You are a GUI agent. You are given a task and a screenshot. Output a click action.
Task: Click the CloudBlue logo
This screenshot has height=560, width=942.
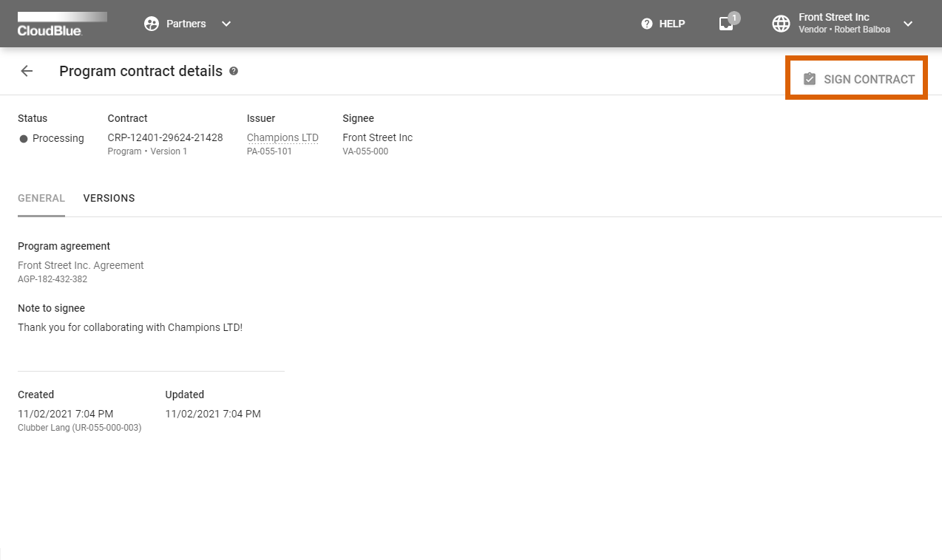tap(62, 22)
